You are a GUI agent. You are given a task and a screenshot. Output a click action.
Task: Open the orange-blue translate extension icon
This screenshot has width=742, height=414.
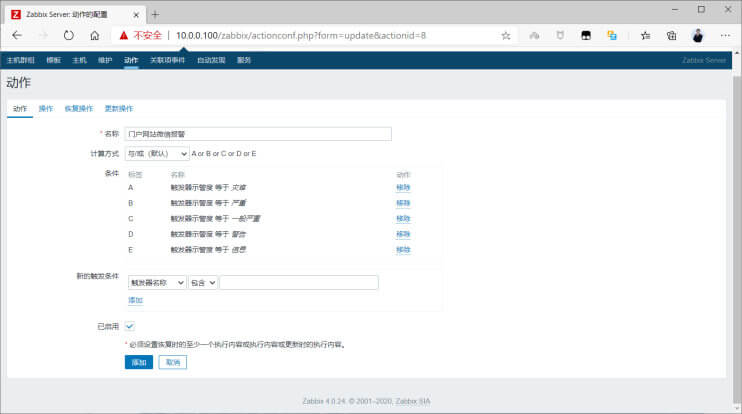612,35
